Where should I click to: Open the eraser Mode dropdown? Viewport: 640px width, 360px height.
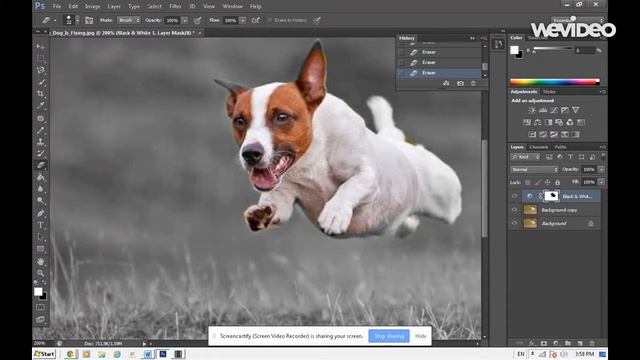coord(129,20)
